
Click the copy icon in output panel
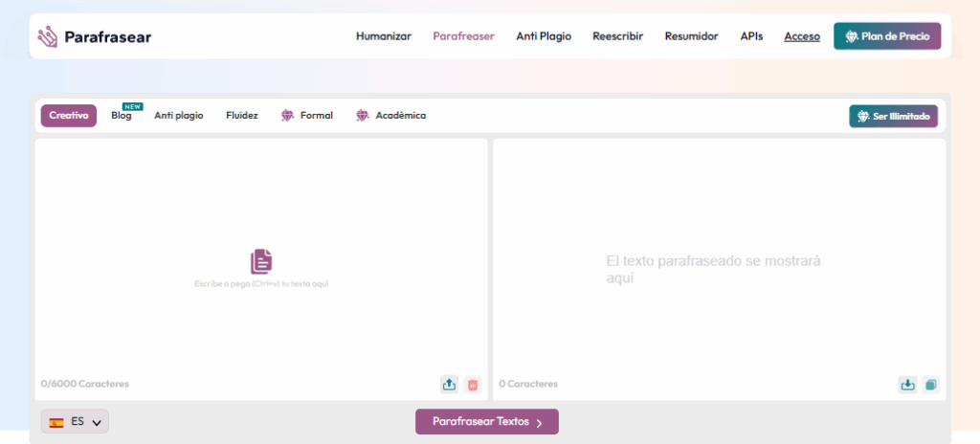click(930, 384)
